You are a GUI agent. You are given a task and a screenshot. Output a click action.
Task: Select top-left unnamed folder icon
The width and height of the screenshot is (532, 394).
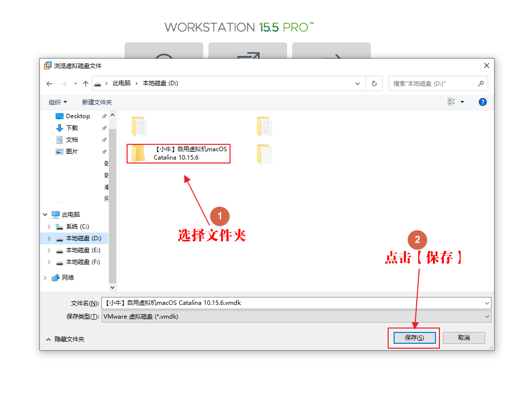tap(139, 126)
